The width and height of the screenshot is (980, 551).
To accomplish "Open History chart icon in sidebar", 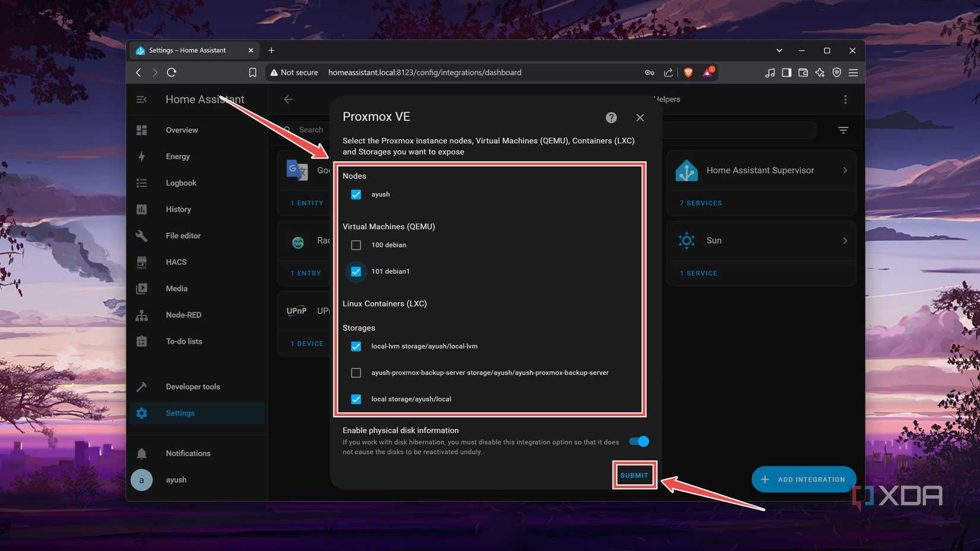I will [x=141, y=210].
